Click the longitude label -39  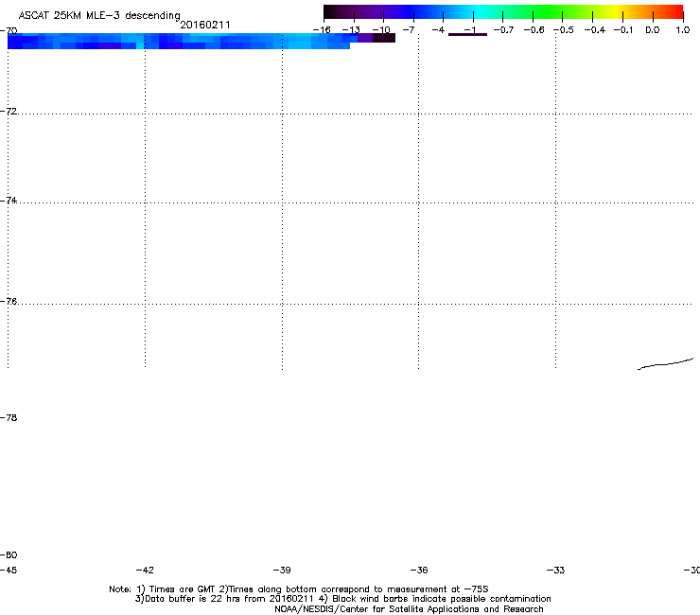point(282,570)
